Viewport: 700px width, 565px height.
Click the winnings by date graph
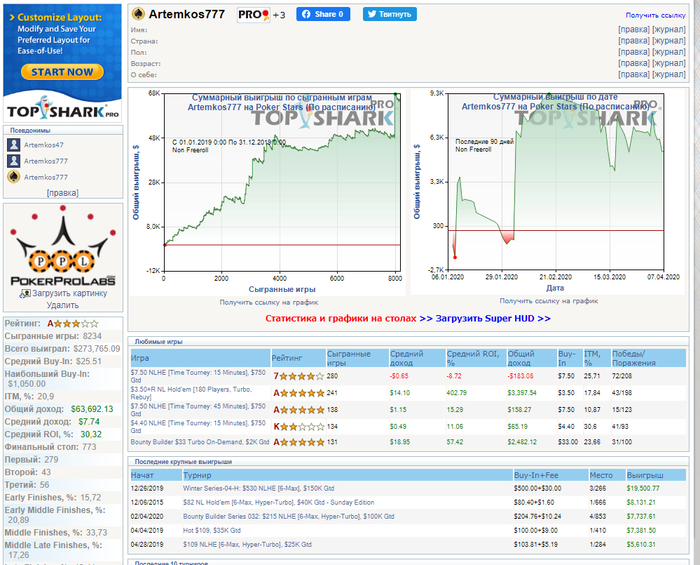click(547, 192)
